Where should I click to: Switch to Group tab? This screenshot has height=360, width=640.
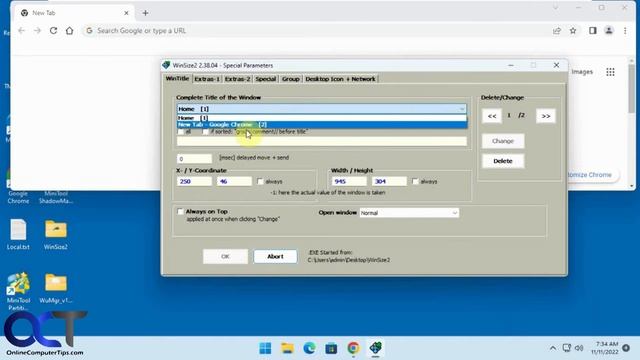pos(291,79)
